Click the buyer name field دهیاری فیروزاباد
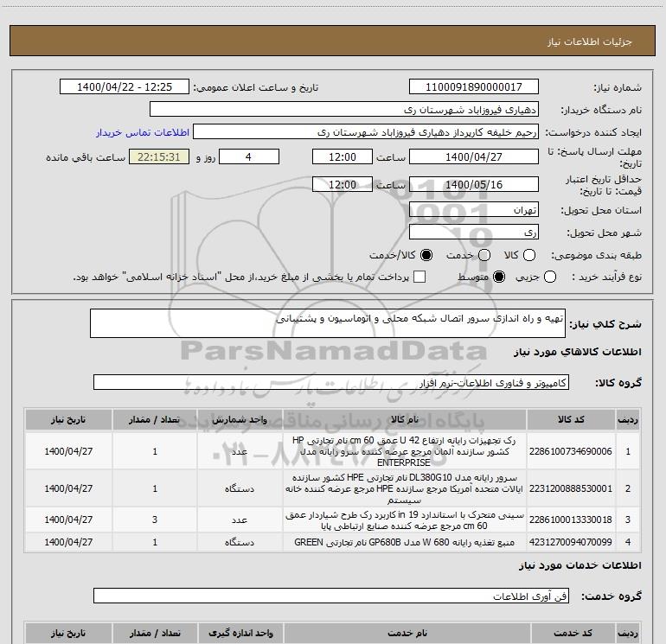 pos(344,109)
